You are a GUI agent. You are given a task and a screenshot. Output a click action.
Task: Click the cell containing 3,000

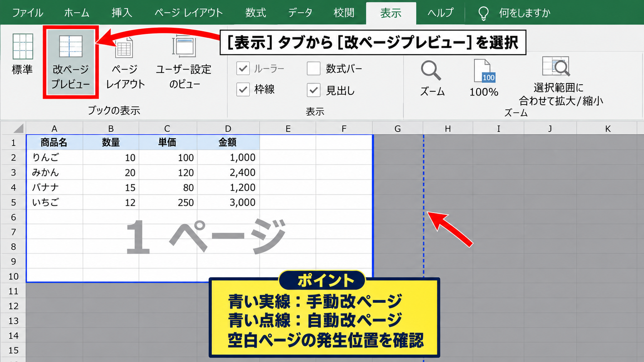coord(228,202)
